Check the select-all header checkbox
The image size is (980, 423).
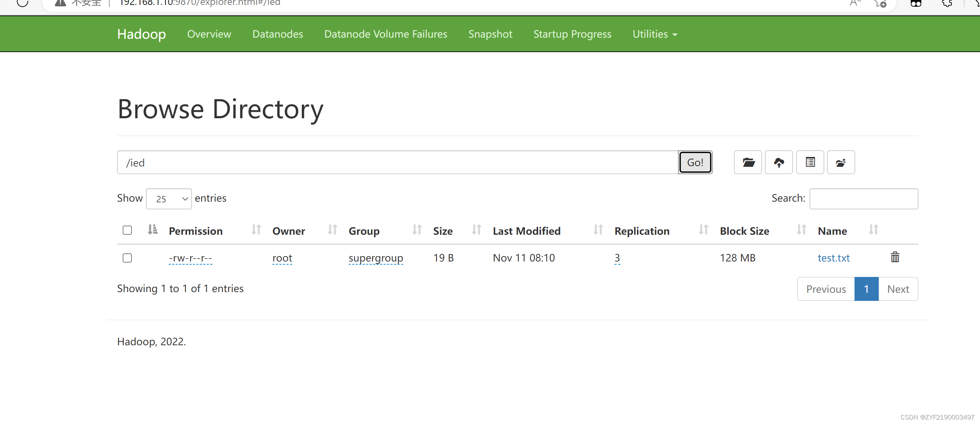[x=127, y=231]
